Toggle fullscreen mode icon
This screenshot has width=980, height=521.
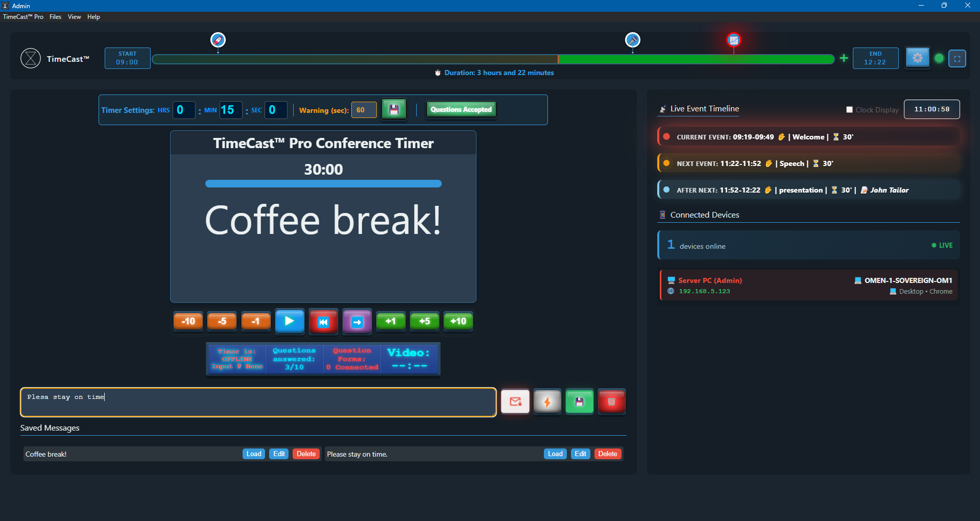957,59
